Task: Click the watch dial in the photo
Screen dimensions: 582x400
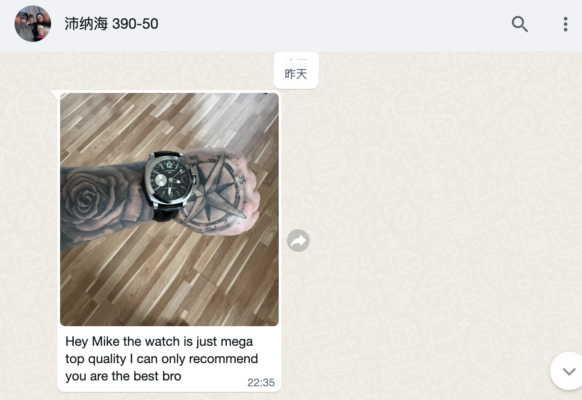Action: [x=171, y=180]
